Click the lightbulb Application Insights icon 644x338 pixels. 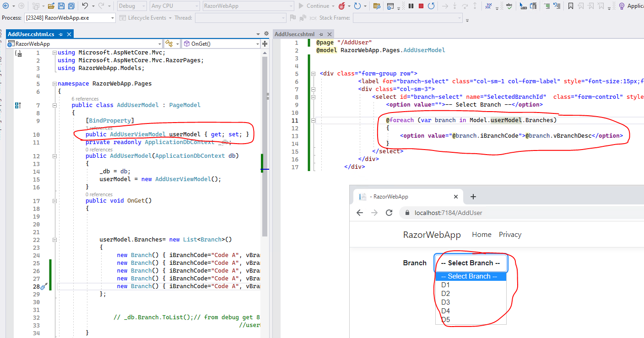point(622,6)
